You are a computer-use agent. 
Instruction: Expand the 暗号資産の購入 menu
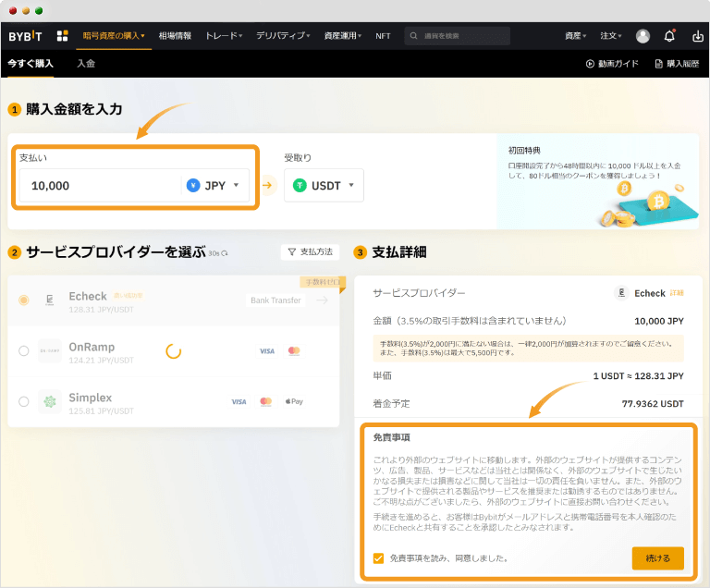pyautogui.click(x=114, y=36)
